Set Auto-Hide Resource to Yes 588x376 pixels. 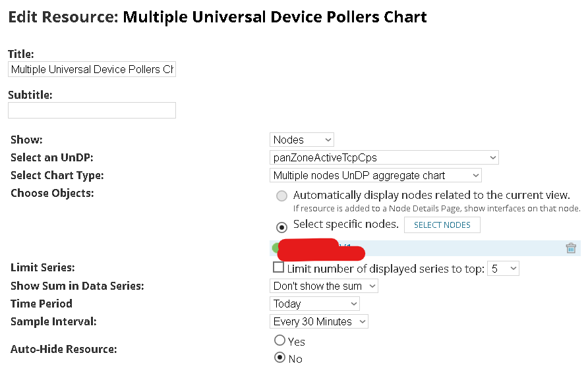click(x=279, y=340)
